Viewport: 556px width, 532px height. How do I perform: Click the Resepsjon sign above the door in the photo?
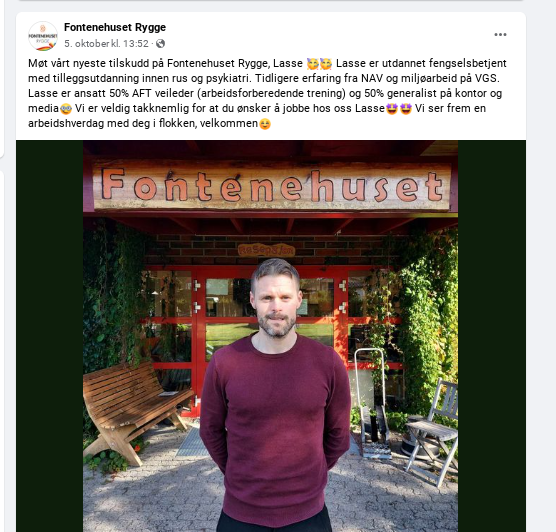coord(266,250)
